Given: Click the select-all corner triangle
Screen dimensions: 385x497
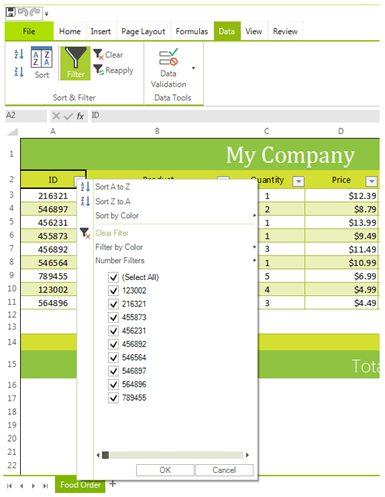Looking at the screenshot, I should tap(12, 132).
